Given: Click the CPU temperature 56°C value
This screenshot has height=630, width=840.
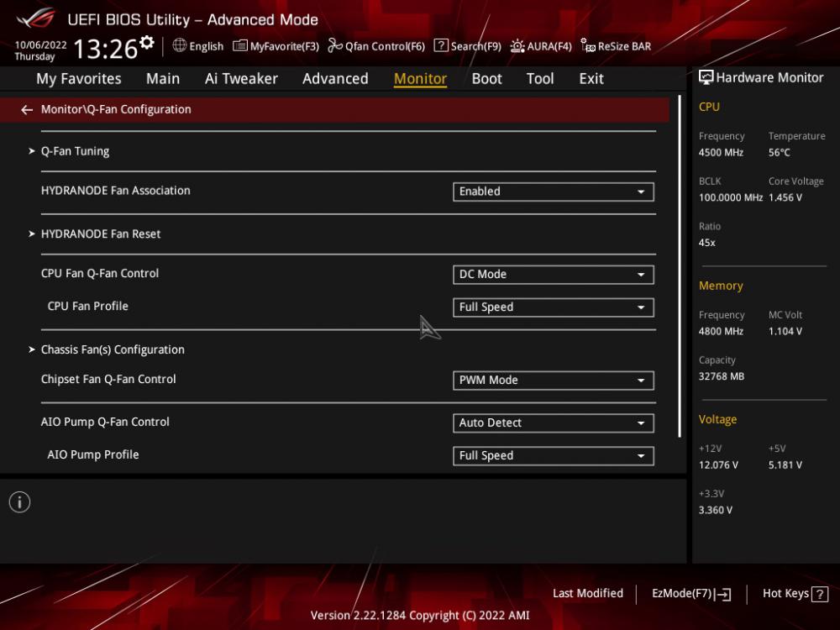Looking at the screenshot, I should point(779,153).
